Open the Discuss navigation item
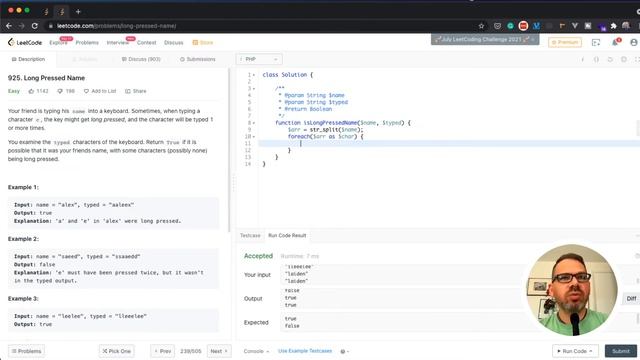 173,42
